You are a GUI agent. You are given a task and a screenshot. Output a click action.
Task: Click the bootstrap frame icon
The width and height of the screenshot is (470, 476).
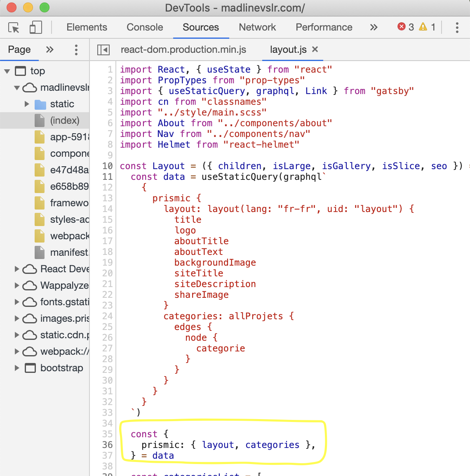[x=30, y=368]
